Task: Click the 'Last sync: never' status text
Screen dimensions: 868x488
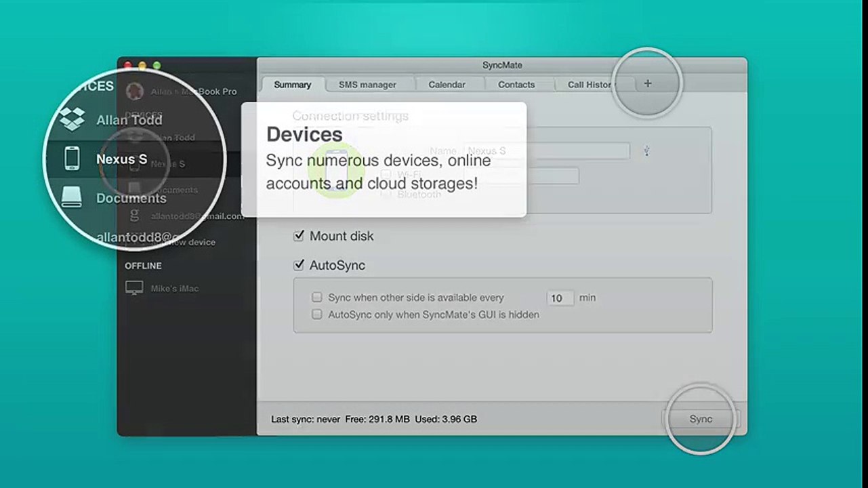Action: [306, 420]
